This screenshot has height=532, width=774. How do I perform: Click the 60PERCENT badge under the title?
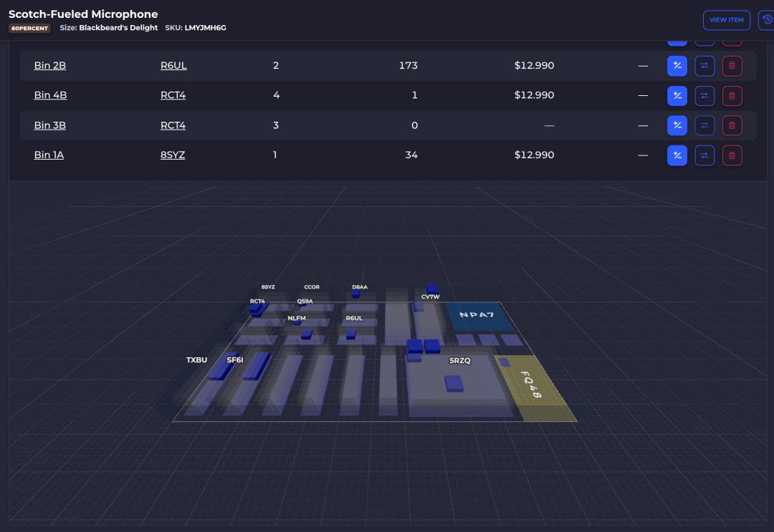click(x=29, y=28)
